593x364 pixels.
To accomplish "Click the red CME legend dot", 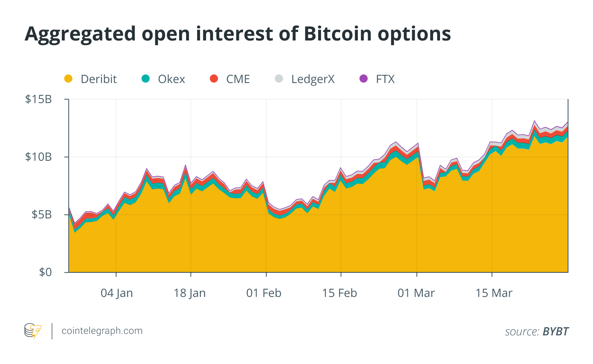I will 214,79.
